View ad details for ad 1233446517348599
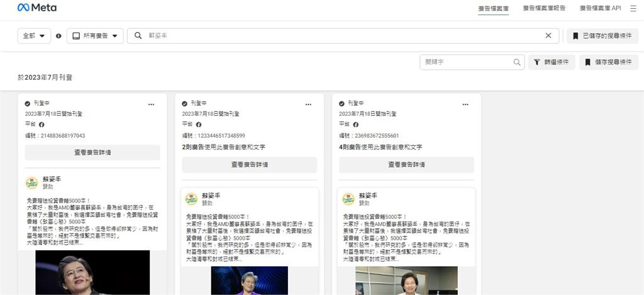This screenshot has height=295, width=644. (x=249, y=165)
